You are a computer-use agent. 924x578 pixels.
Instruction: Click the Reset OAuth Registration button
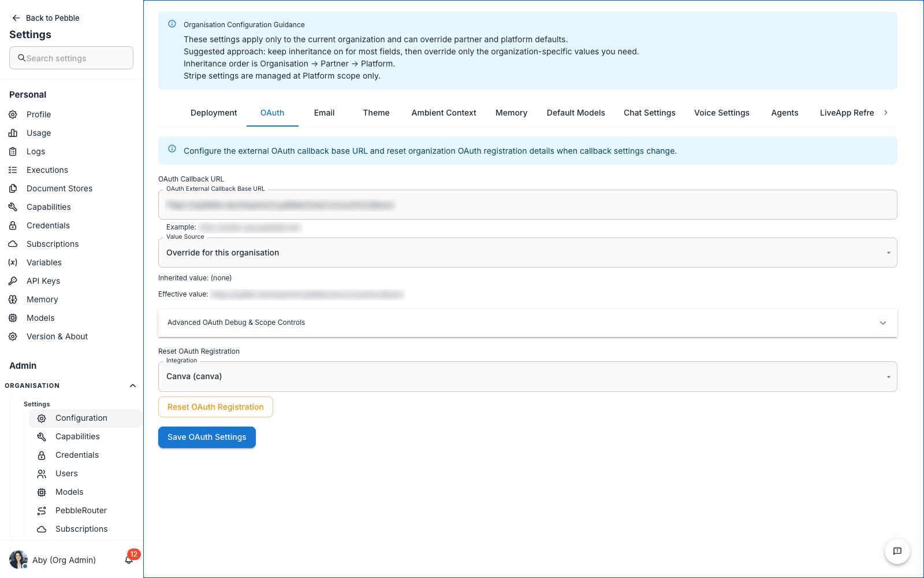[215, 407]
